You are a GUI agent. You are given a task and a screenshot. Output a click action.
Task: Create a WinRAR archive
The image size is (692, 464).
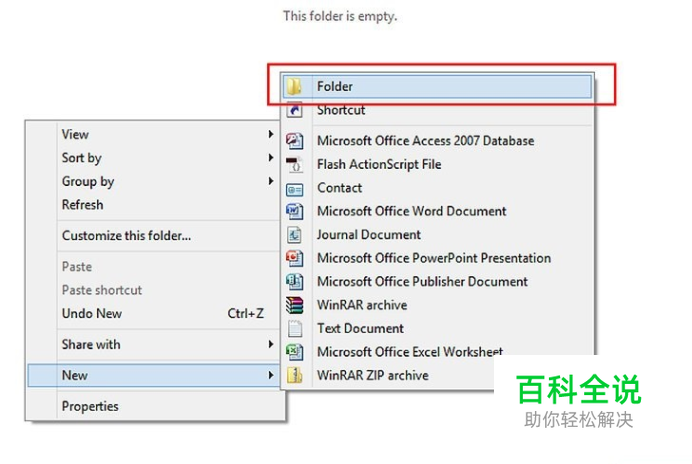click(437, 305)
